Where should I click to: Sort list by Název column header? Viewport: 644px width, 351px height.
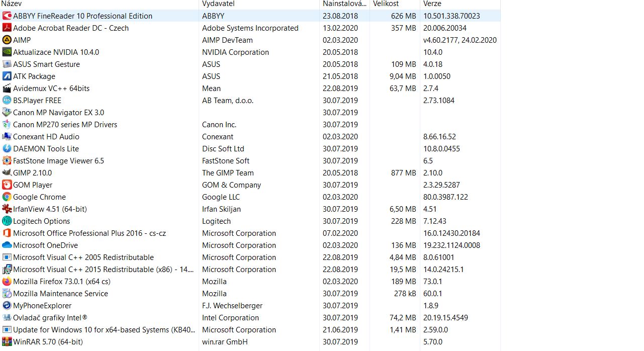coord(11,4)
